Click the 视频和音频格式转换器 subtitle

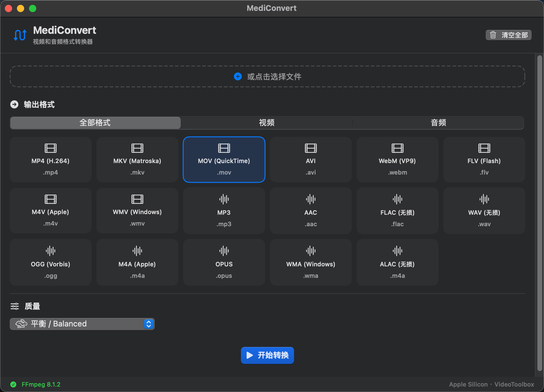click(63, 42)
